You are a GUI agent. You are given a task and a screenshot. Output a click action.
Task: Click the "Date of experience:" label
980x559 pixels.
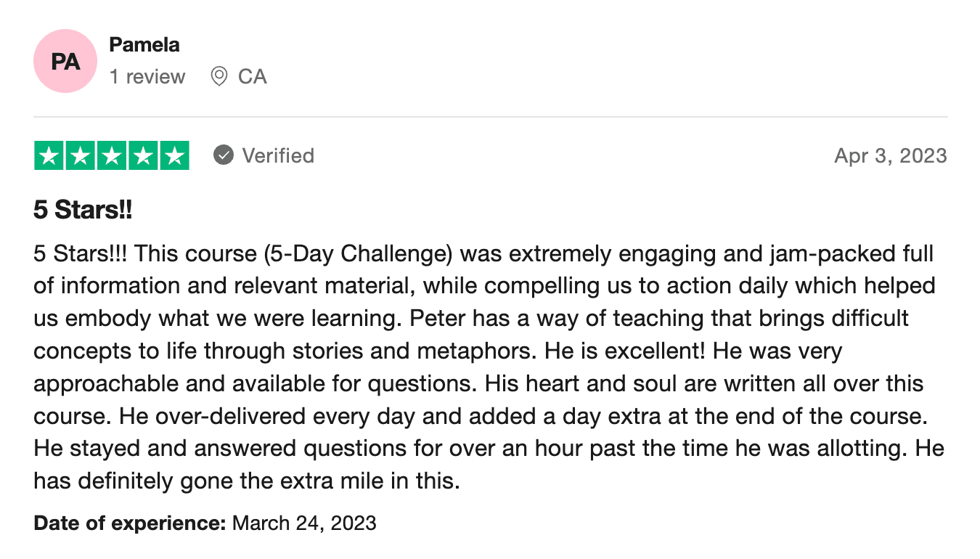pos(131,523)
